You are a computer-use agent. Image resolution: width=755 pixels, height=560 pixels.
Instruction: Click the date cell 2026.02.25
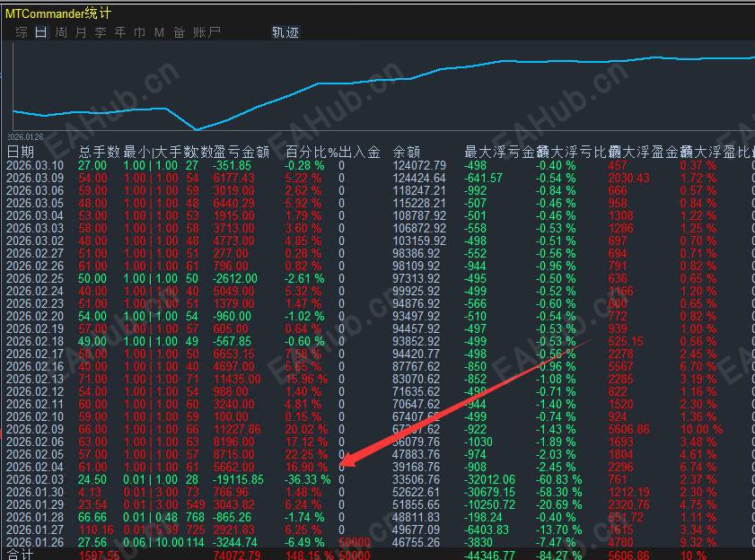pyautogui.click(x=35, y=279)
